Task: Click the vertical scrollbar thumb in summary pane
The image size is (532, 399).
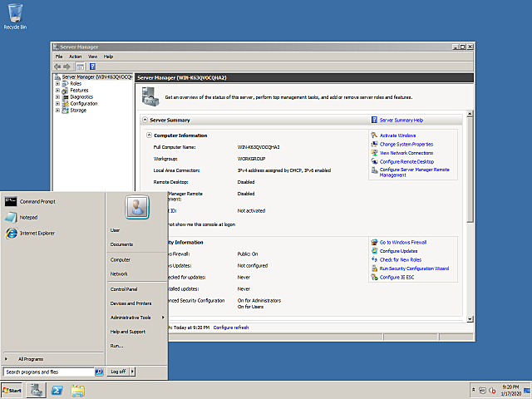Action: pyautogui.click(x=470, y=170)
